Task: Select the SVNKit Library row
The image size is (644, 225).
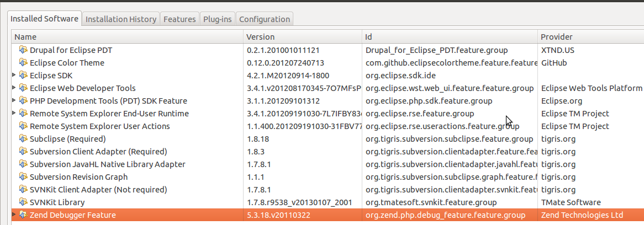Action: click(328, 202)
